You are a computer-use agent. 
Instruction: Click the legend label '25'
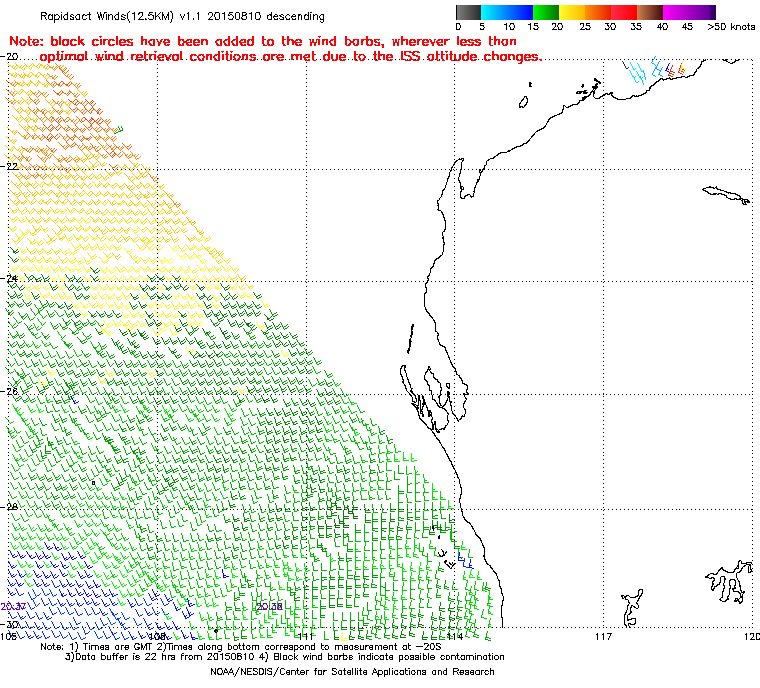(x=585, y=27)
